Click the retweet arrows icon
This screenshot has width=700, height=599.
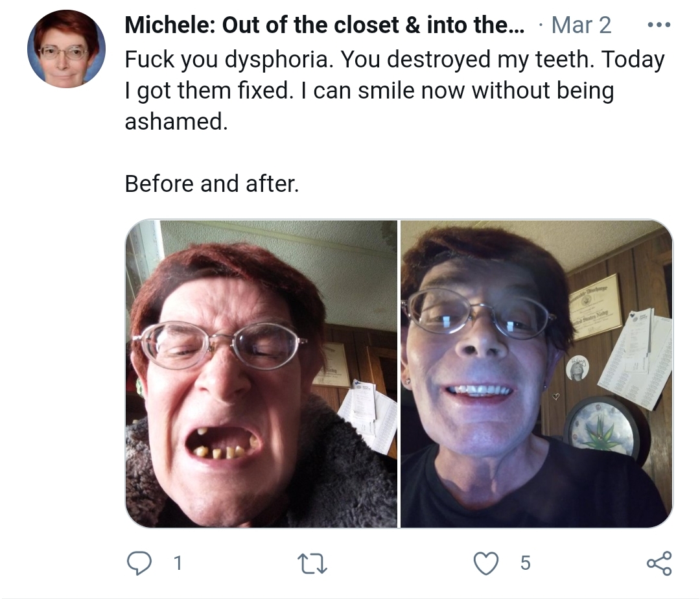point(313,563)
